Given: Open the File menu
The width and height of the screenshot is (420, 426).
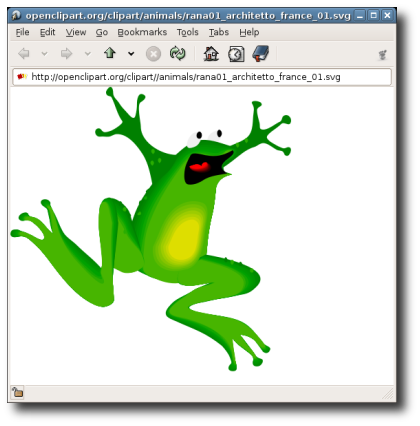Looking at the screenshot, I should point(22,32).
